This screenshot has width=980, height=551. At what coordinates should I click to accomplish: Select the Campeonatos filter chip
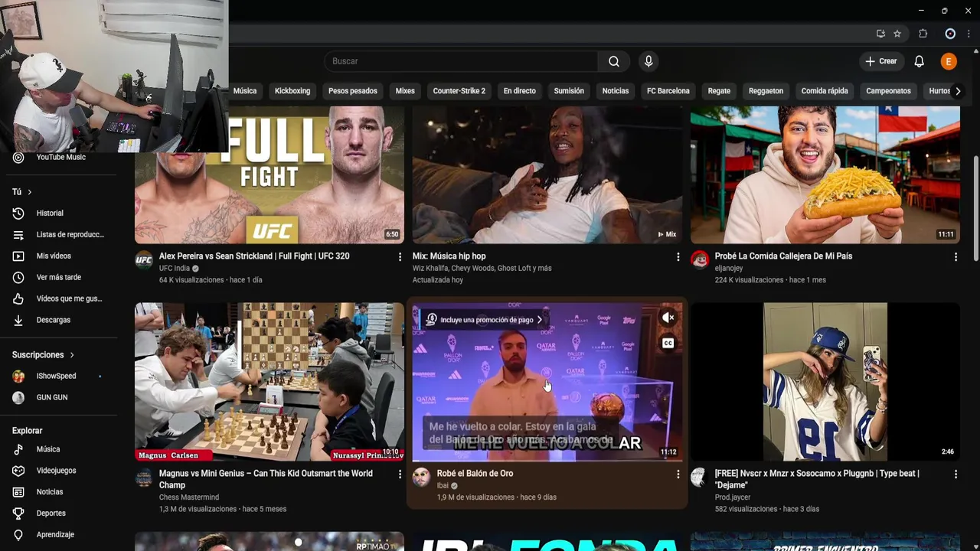(x=889, y=91)
